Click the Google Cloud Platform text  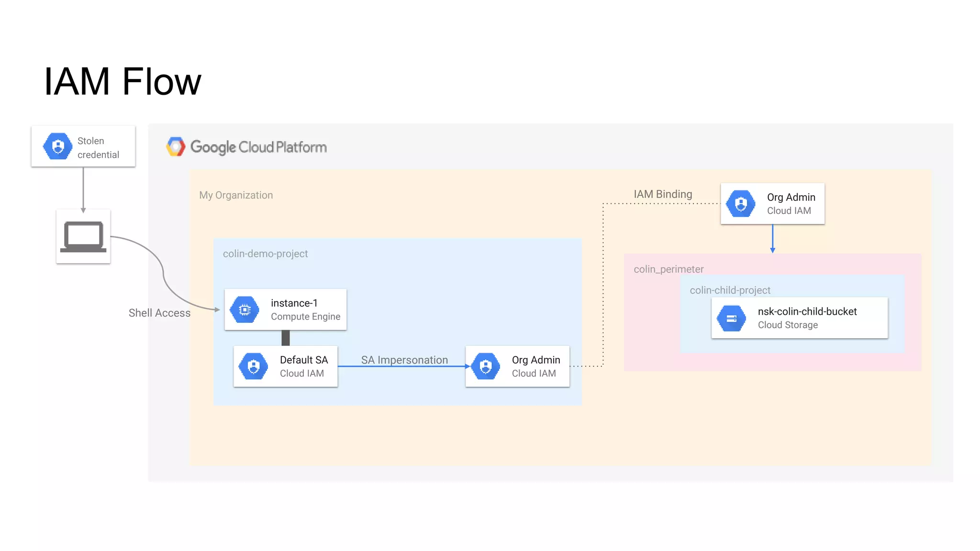click(258, 147)
